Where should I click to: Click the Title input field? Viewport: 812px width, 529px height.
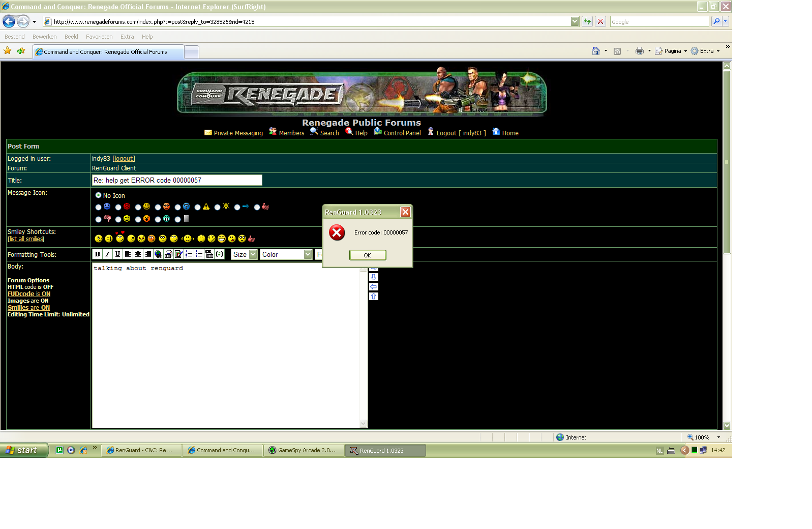pyautogui.click(x=176, y=180)
